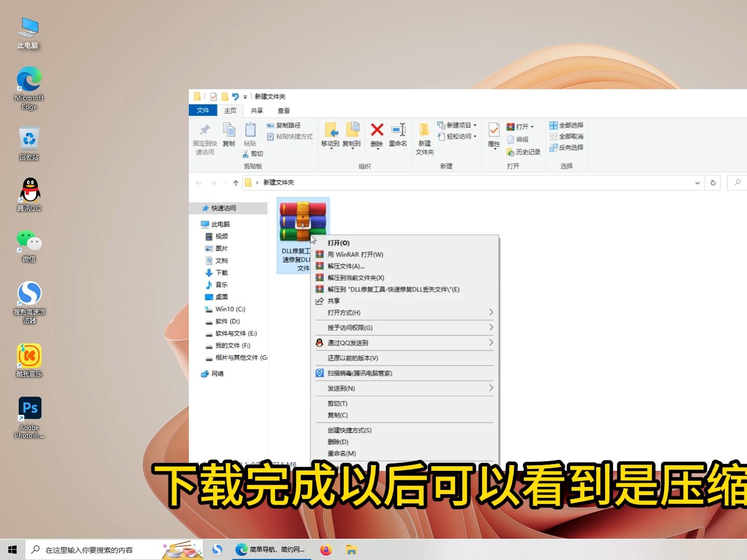The height and width of the screenshot is (560, 747).
Task: Click the Explorer search box
Action: tap(737, 183)
